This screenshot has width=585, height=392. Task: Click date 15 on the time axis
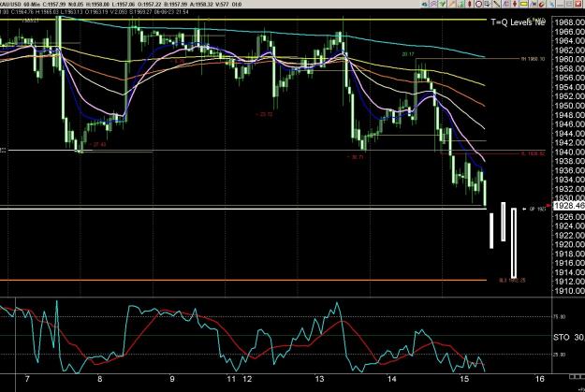click(463, 379)
